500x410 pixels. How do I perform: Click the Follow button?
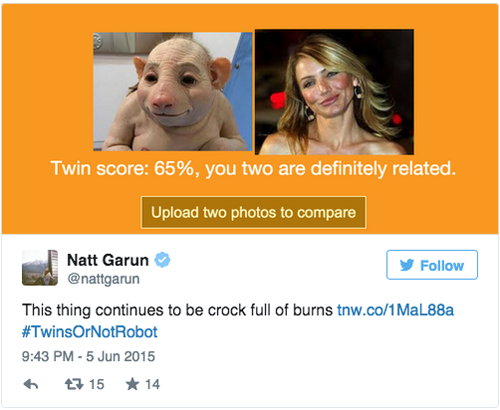coord(432,265)
